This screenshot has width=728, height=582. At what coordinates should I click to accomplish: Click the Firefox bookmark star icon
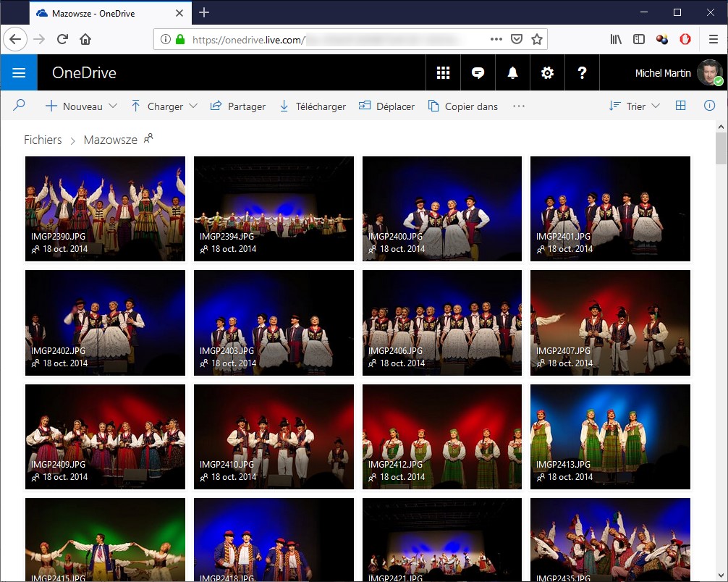[536, 39]
